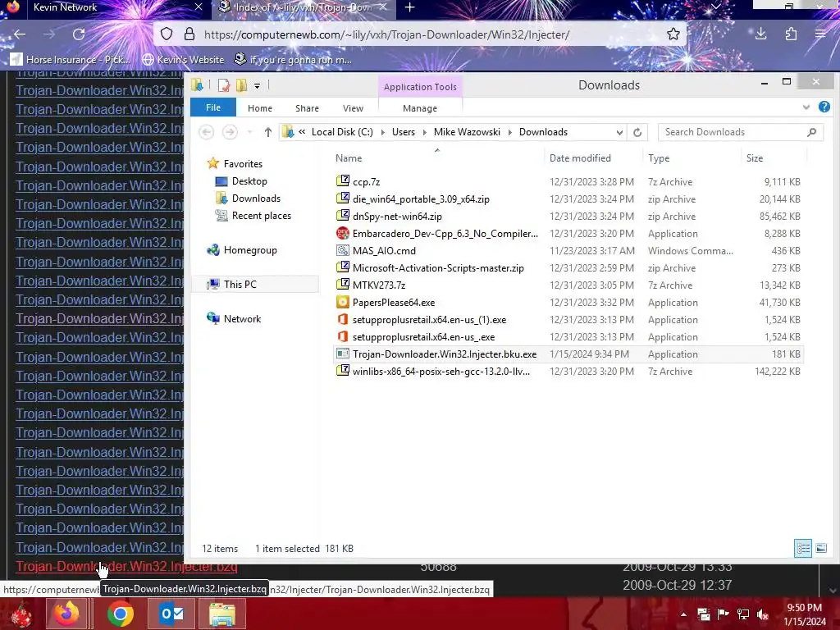
Task: Click the site padlock icon
Action: [x=189, y=34]
